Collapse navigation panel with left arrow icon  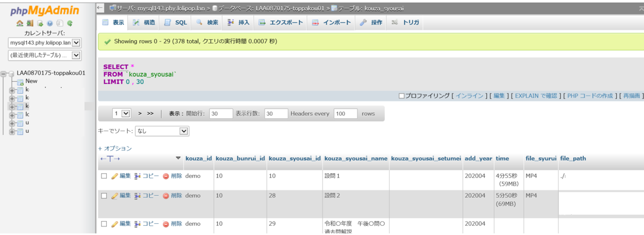point(100,8)
